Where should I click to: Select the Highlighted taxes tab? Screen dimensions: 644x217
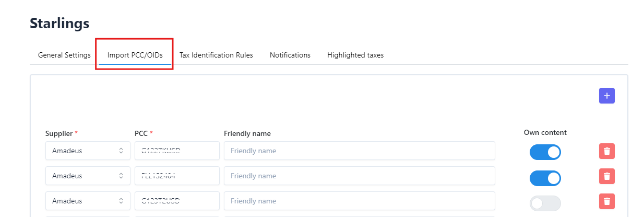(x=355, y=55)
